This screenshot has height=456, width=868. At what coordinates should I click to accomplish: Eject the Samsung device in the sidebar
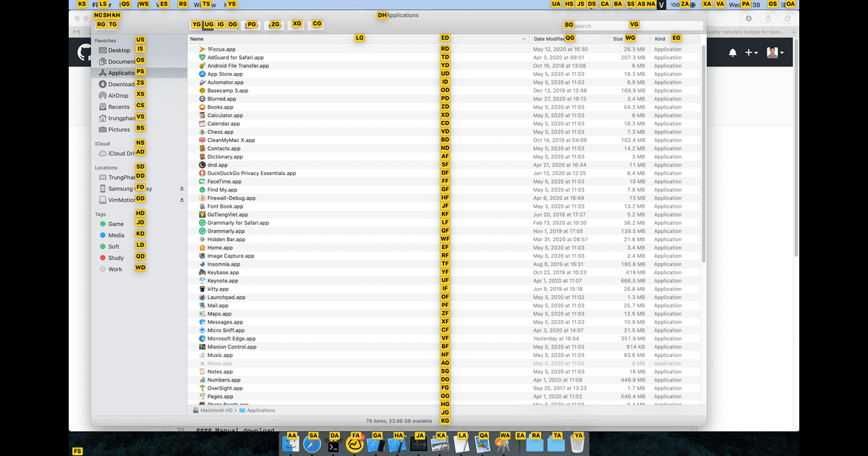[x=182, y=189]
